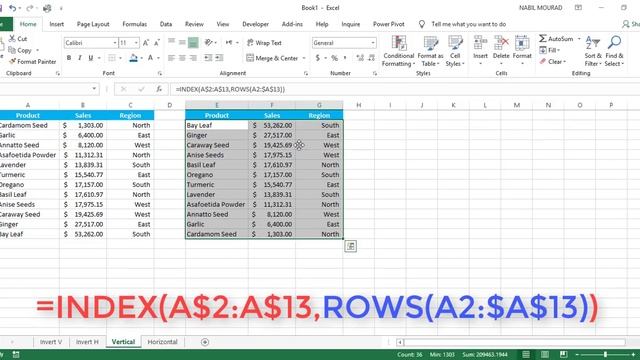The width and height of the screenshot is (640, 360).
Task: Toggle Italic formatting
Action: coord(80,58)
